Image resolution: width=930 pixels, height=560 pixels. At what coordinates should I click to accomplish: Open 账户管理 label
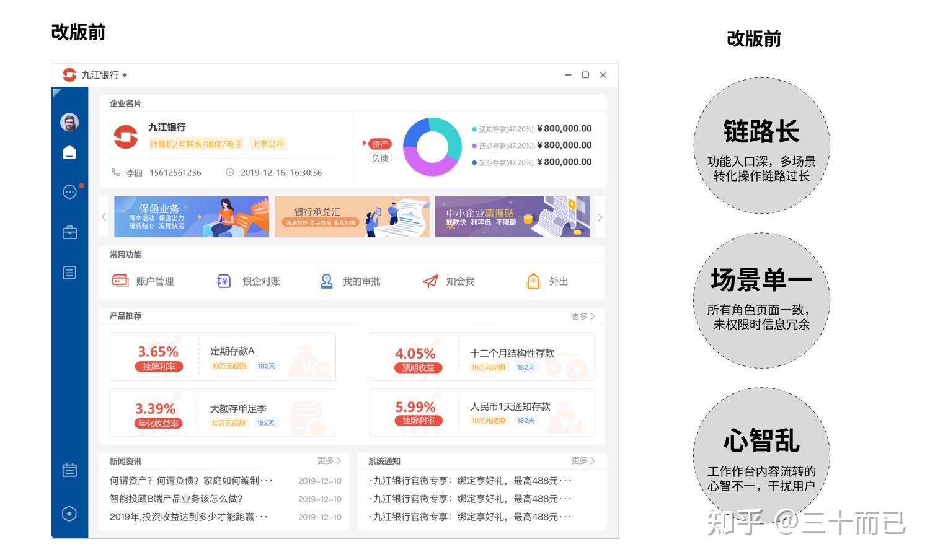pyautogui.click(x=155, y=281)
